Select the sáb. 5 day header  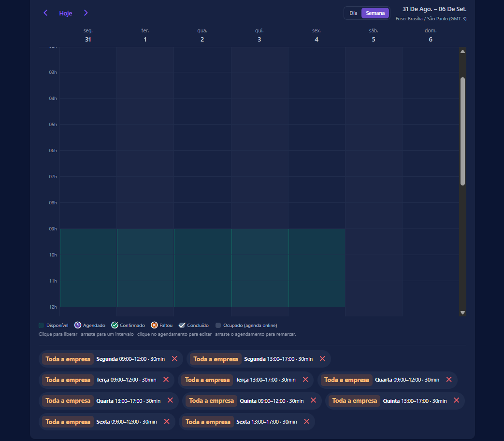coord(374,35)
